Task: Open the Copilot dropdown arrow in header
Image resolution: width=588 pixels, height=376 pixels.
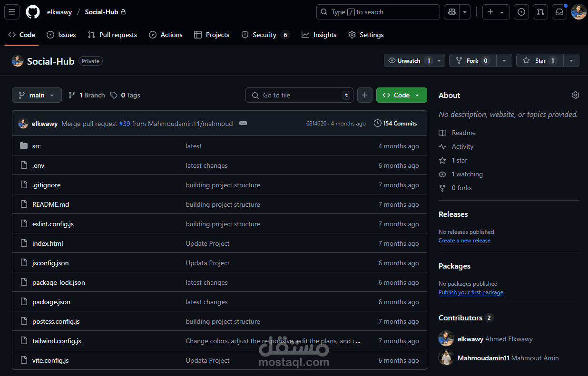Action: click(x=464, y=12)
